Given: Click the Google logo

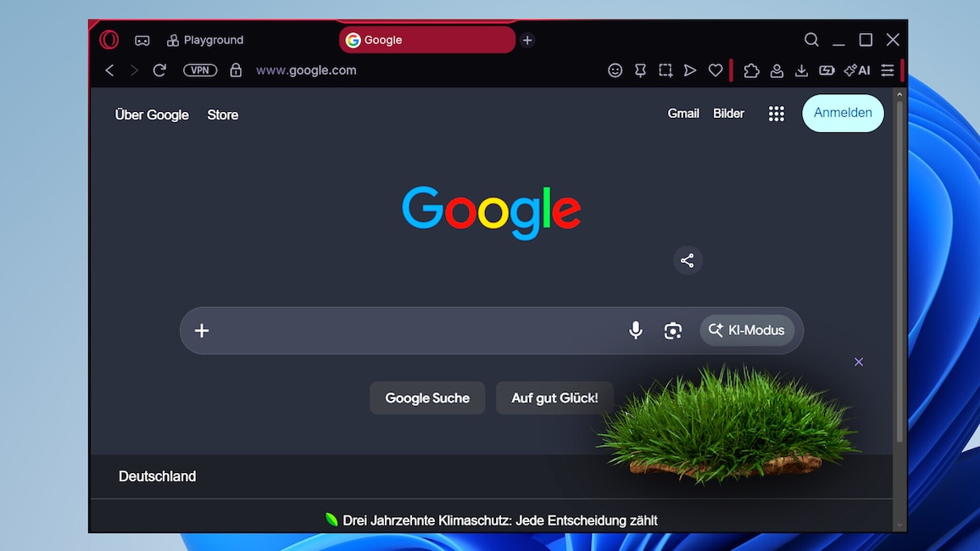Looking at the screenshot, I should coord(491,213).
